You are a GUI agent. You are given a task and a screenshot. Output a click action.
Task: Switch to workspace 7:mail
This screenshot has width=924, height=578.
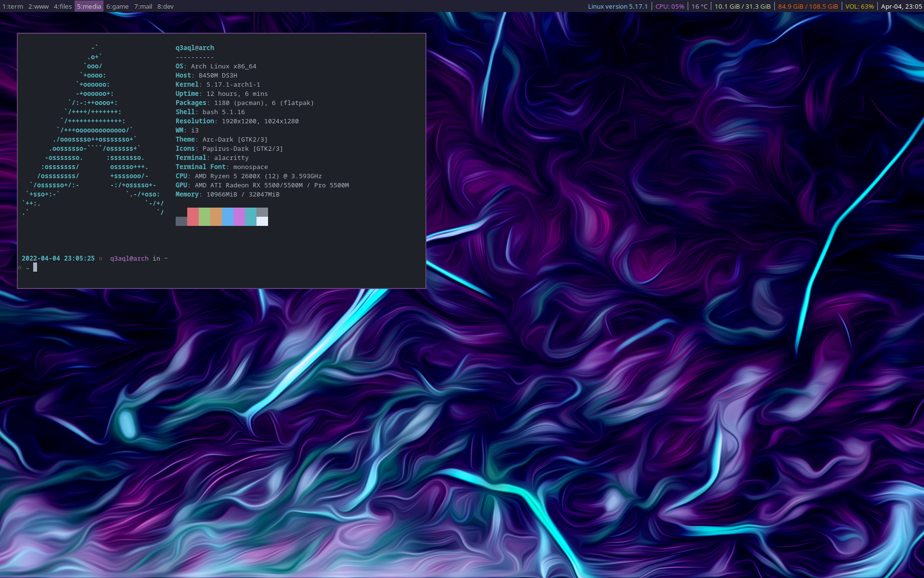click(x=143, y=6)
